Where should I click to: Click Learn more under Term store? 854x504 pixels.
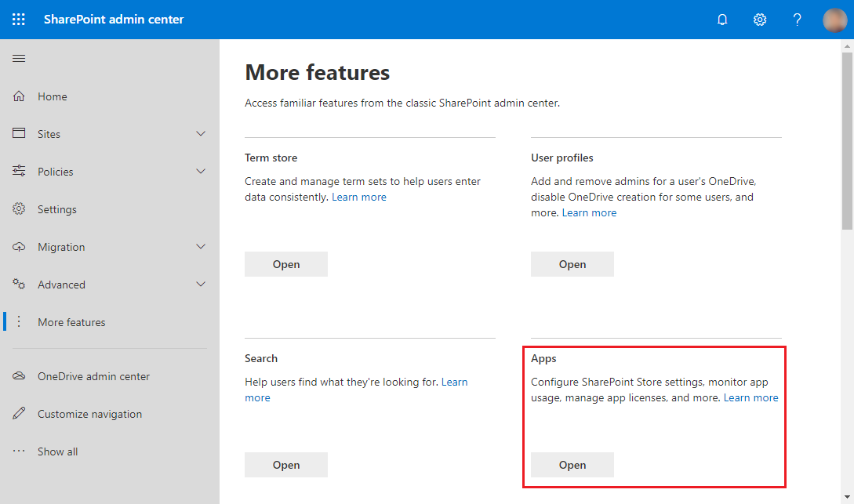359,197
